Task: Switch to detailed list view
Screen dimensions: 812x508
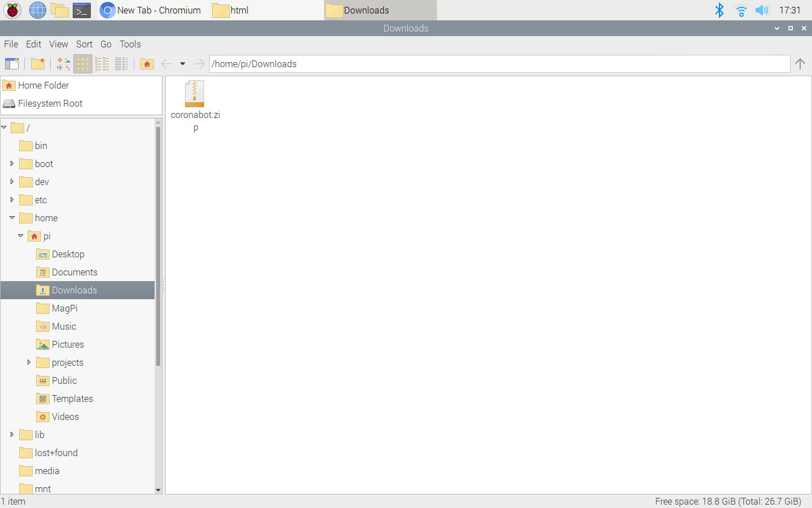Action: click(121, 64)
